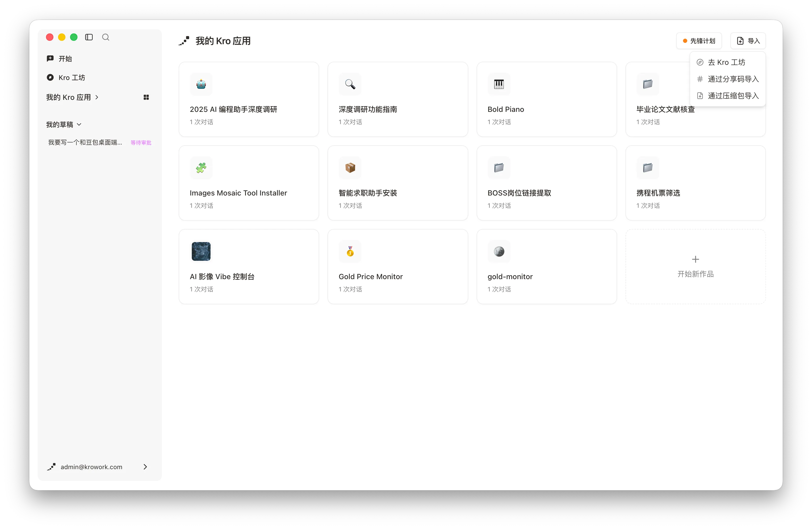
Task: Click the compass icon in 去 Kro 工坊 menu entry
Action: pos(700,62)
